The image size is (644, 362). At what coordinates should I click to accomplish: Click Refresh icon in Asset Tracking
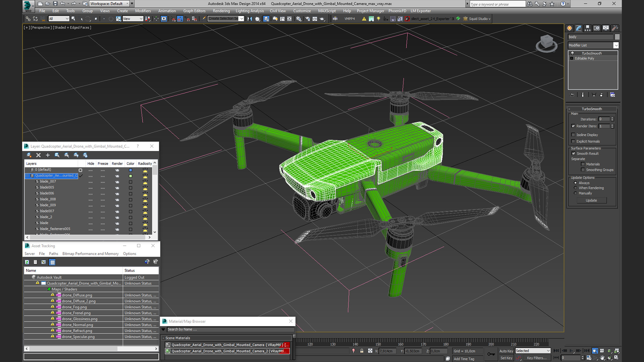[x=27, y=262]
